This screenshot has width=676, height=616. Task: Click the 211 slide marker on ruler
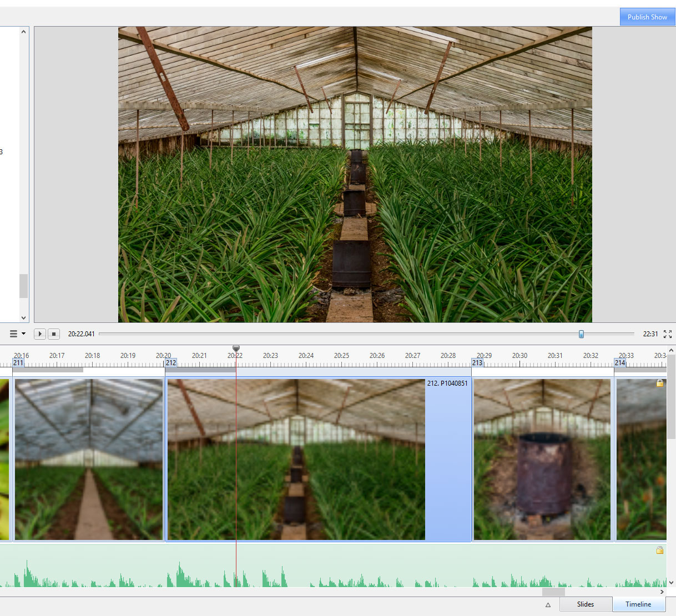pyautogui.click(x=18, y=363)
